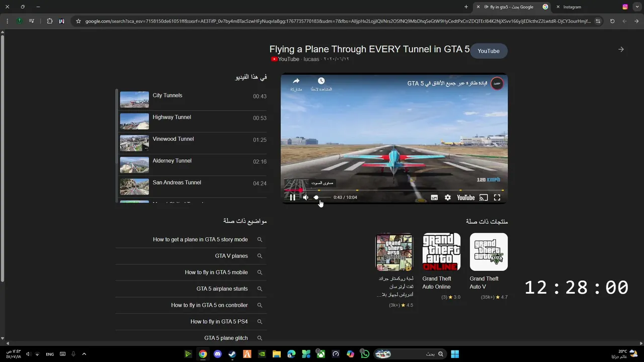Open the channel avatar on the video
Image resolution: width=644 pixels, height=362 pixels.
(497, 83)
